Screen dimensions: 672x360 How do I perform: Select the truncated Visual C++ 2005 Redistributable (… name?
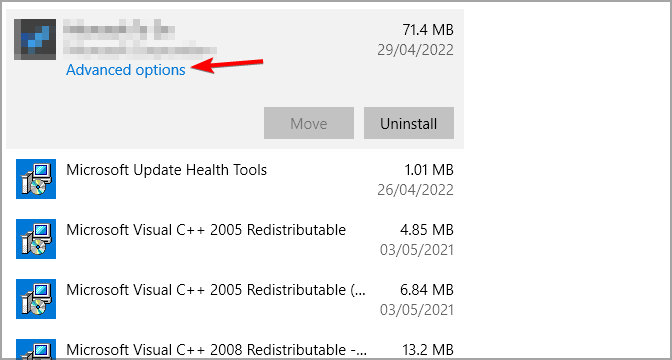click(x=216, y=290)
